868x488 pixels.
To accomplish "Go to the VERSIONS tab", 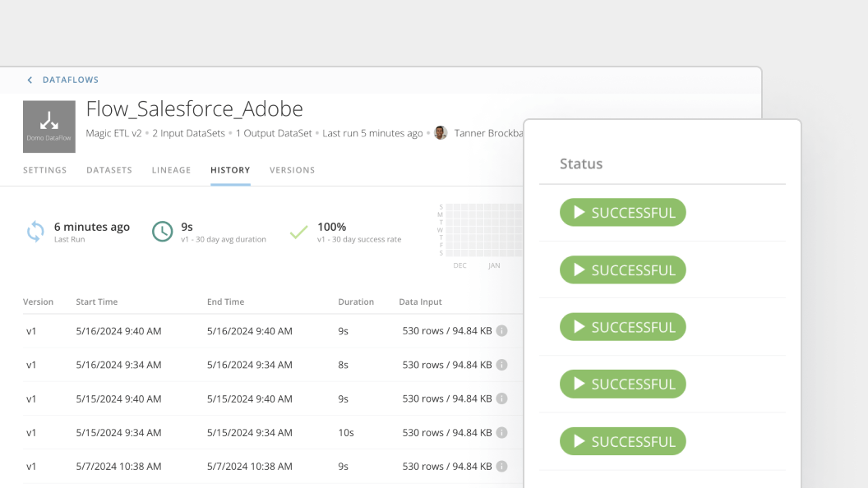I will click(293, 170).
